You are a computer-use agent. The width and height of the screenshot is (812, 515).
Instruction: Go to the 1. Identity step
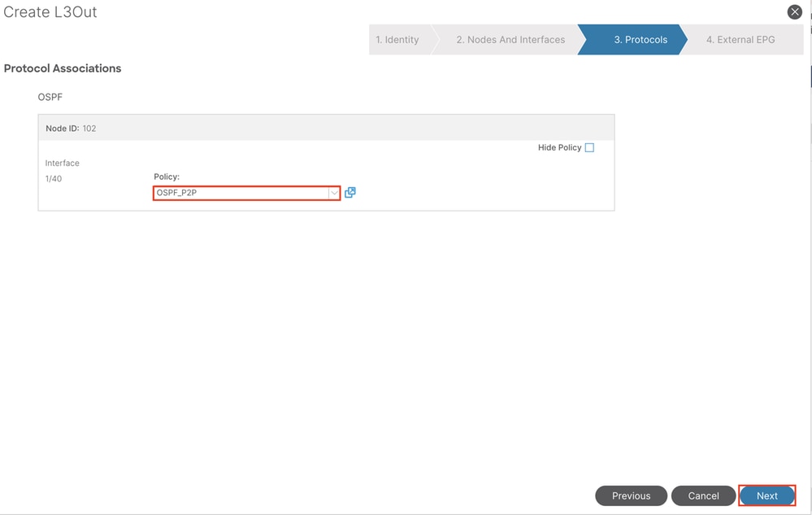tap(397, 40)
